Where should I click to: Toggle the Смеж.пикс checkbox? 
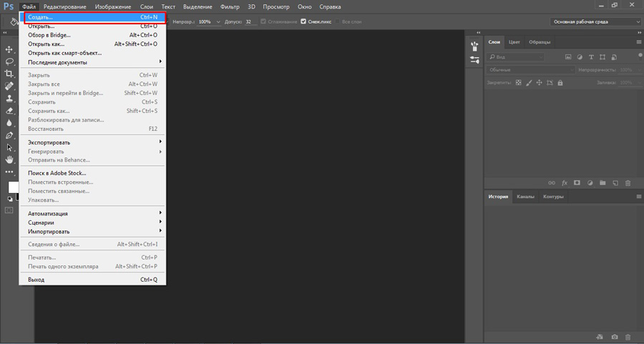tap(303, 22)
